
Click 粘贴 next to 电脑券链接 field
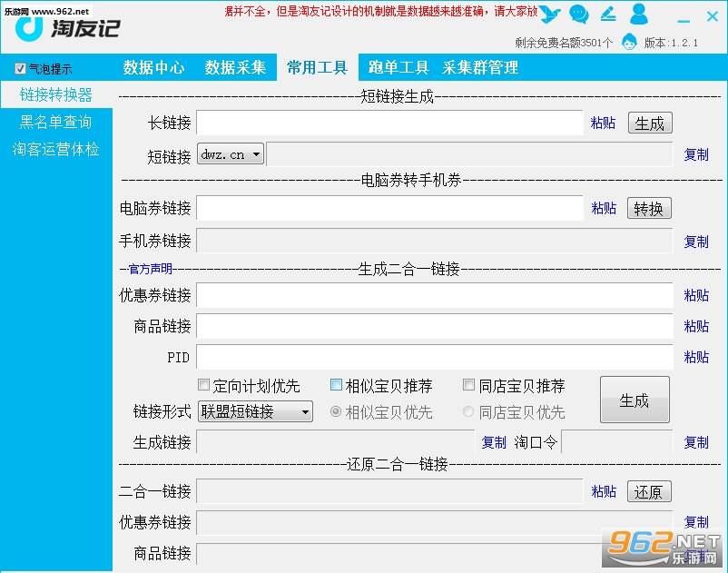pyautogui.click(x=604, y=208)
